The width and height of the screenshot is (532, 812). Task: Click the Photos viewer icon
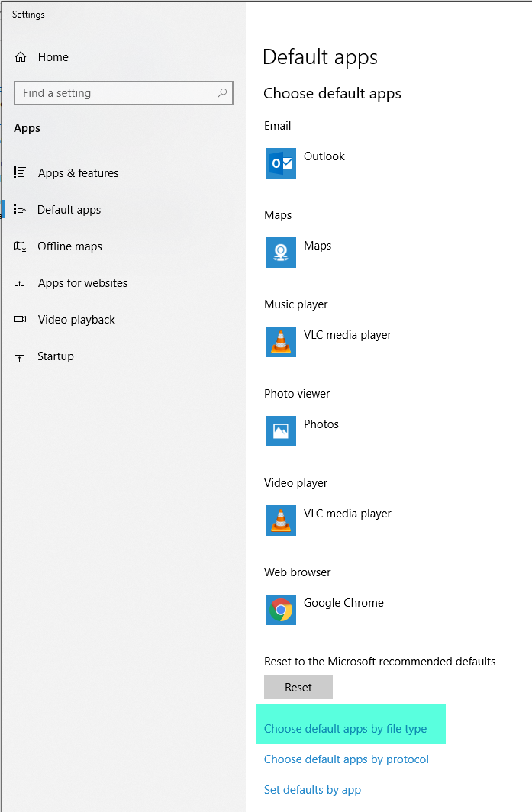(x=280, y=431)
